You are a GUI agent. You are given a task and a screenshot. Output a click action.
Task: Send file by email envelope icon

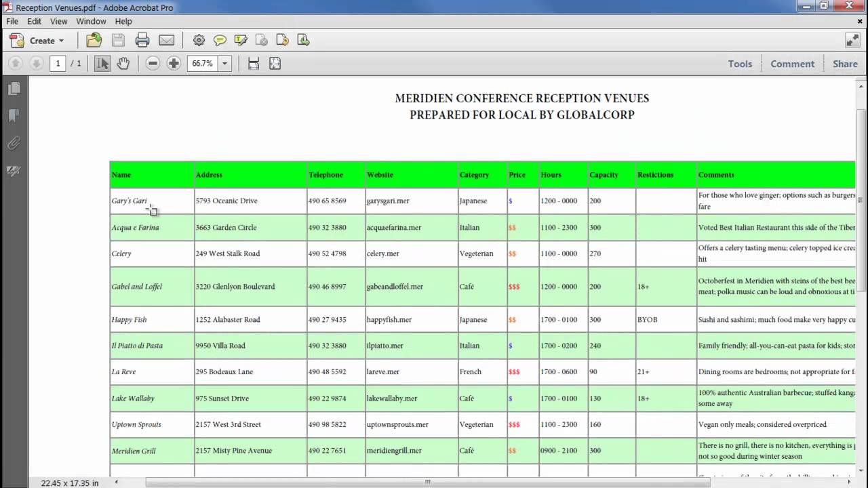coord(166,41)
